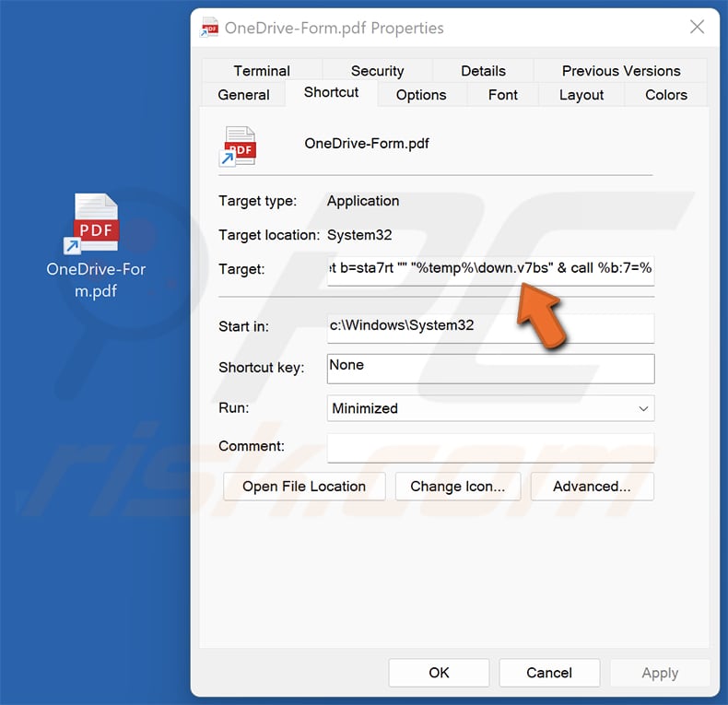This screenshot has height=705, width=728.
Task: Click the Target: label
Action: coord(241,269)
